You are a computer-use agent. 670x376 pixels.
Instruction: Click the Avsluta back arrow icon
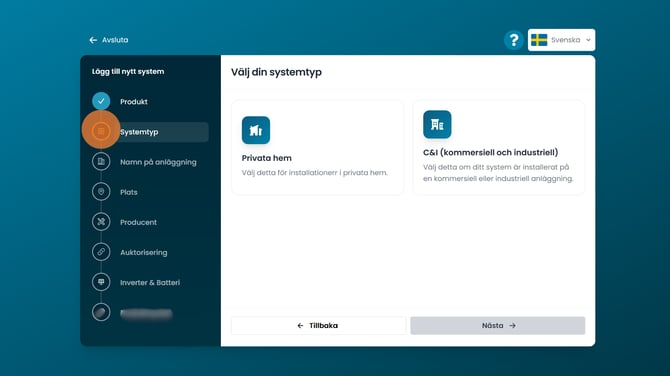click(93, 40)
